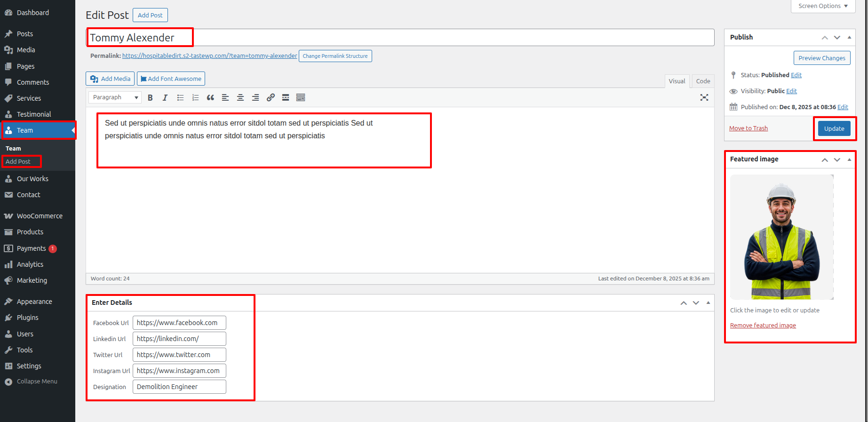Open the Paragraph format dropdown
The width and height of the screenshot is (868, 422).
pos(115,97)
